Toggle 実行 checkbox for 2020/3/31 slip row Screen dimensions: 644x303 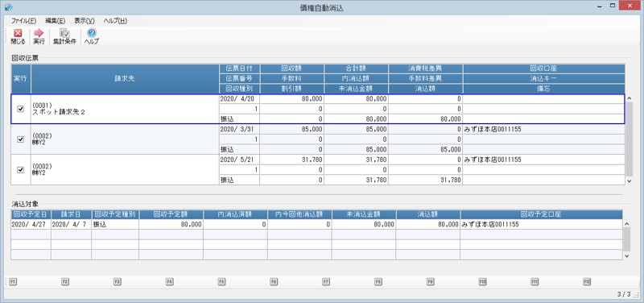[21, 139]
